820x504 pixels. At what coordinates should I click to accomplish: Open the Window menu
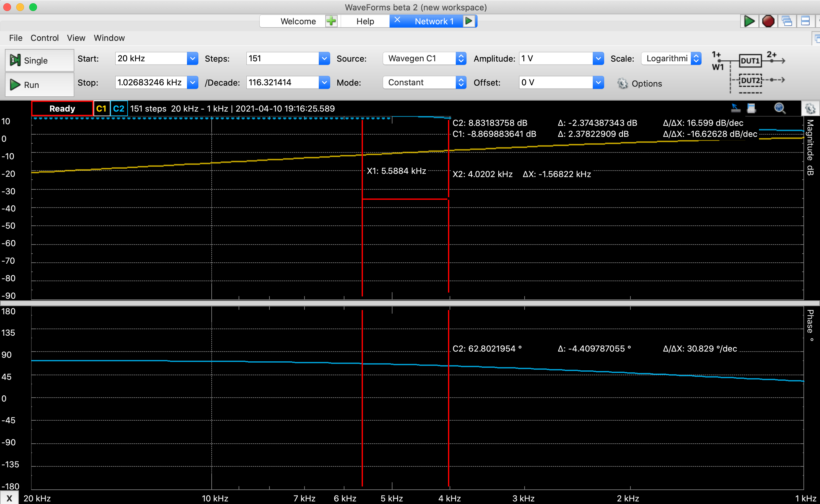click(x=109, y=38)
